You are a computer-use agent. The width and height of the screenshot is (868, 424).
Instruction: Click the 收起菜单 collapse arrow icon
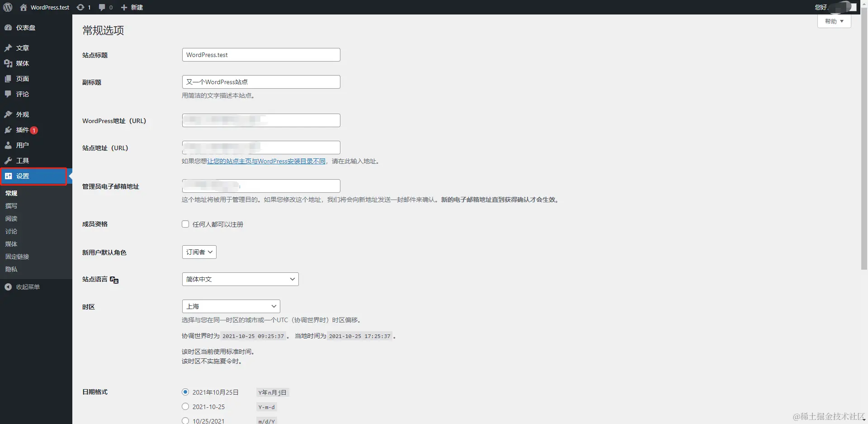point(8,287)
